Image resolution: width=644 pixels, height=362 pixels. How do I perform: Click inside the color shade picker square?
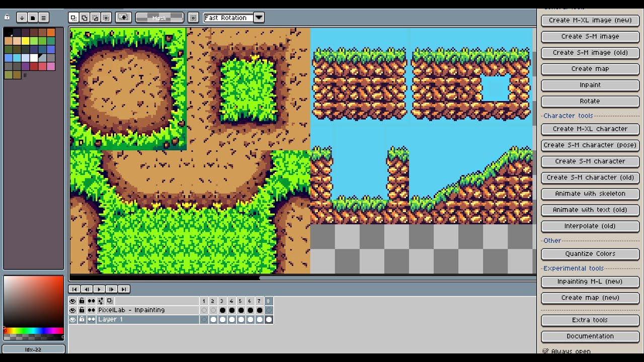tap(34, 302)
